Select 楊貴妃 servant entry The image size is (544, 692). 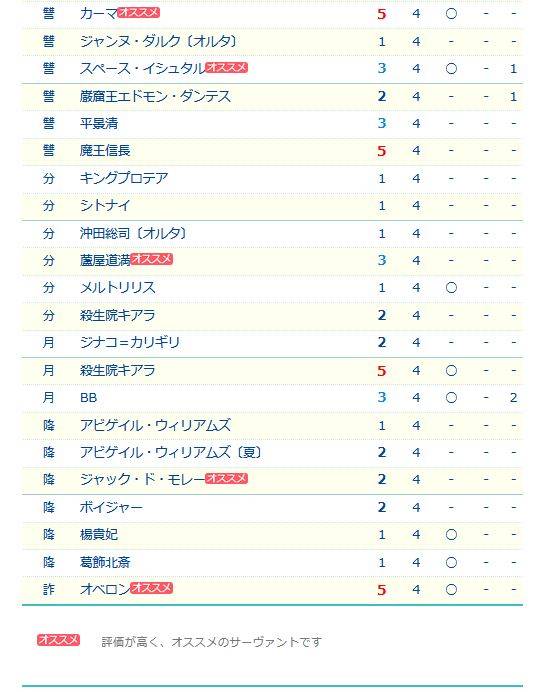[x=99, y=535]
